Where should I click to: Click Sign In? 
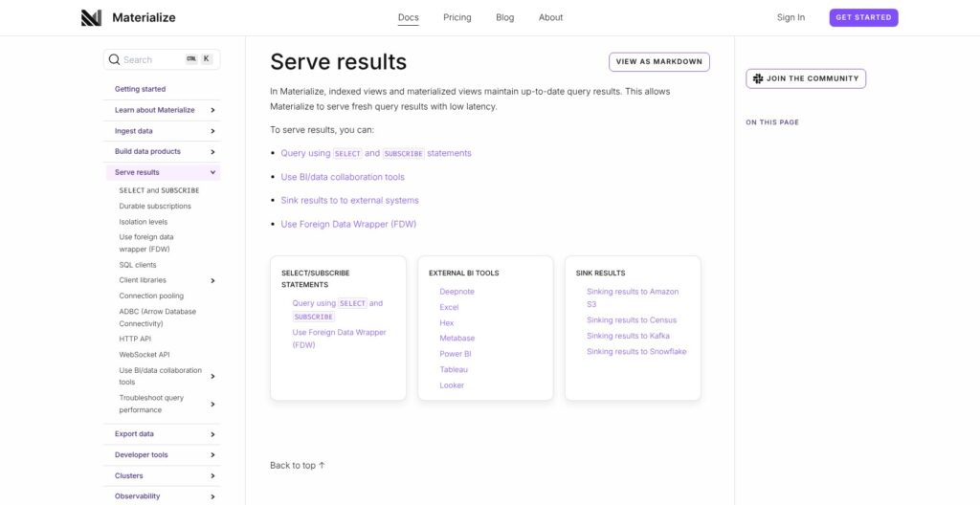[x=791, y=17]
